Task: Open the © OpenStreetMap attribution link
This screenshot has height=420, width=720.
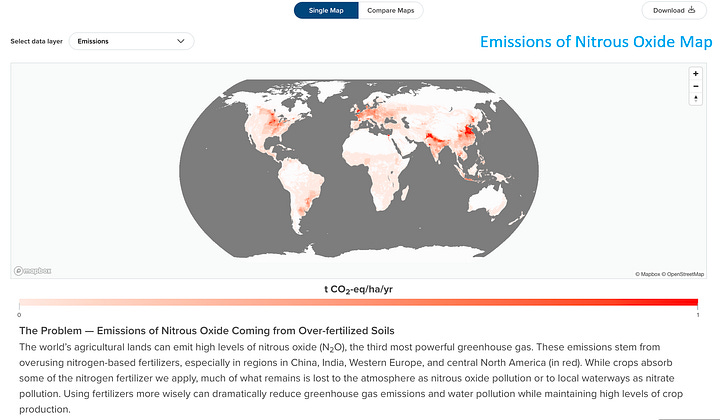Action: [x=682, y=274]
